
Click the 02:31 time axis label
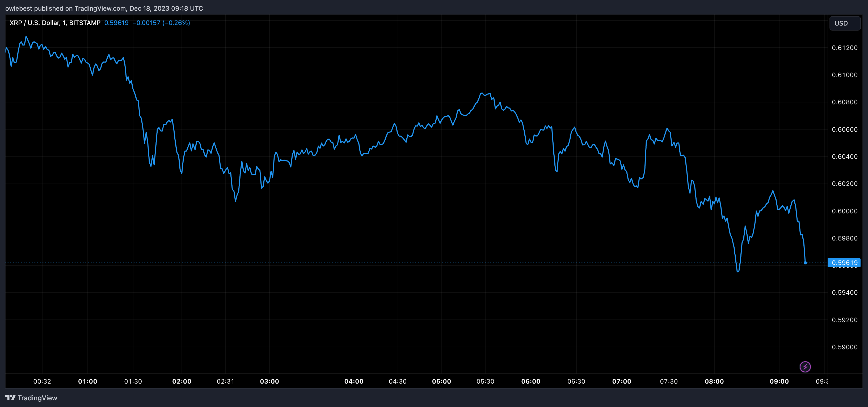225,381
